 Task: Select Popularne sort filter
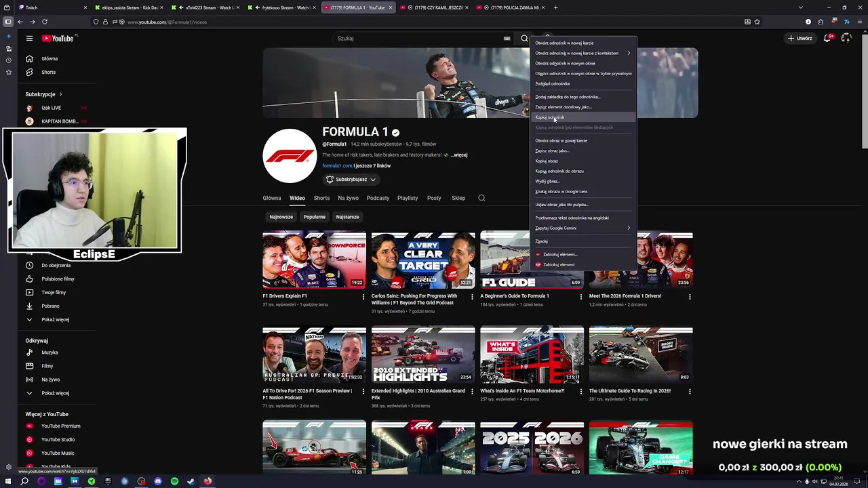[314, 217]
